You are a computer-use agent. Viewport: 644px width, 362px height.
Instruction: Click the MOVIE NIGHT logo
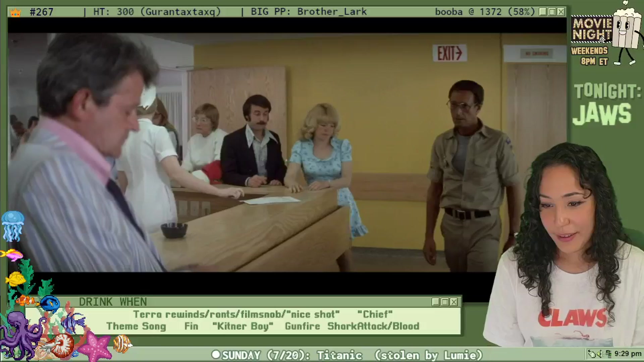pyautogui.click(x=592, y=29)
